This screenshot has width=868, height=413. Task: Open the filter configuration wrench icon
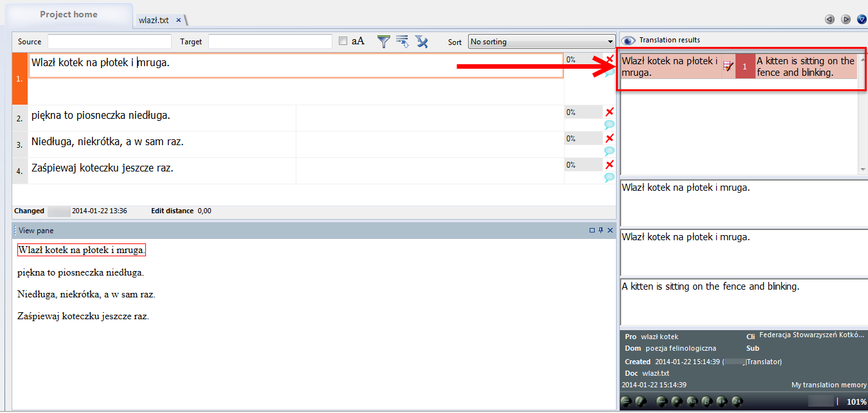pos(422,41)
